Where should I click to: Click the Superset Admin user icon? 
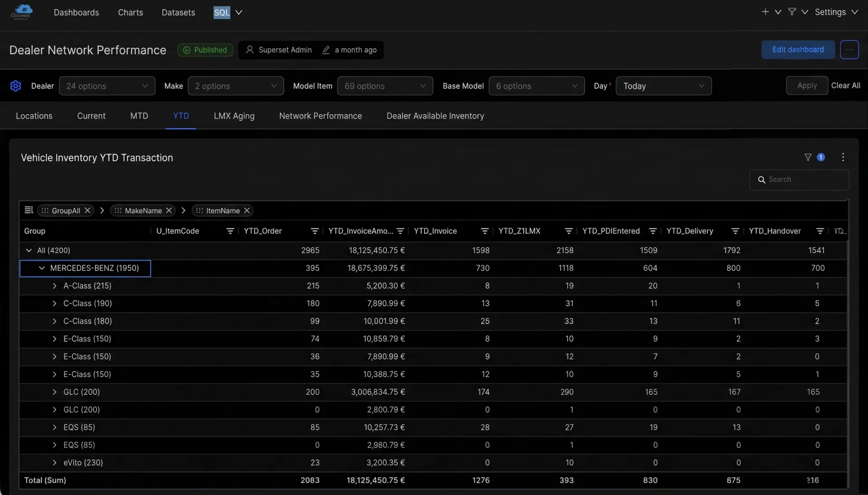pyautogui.click(x=250, y=50)
